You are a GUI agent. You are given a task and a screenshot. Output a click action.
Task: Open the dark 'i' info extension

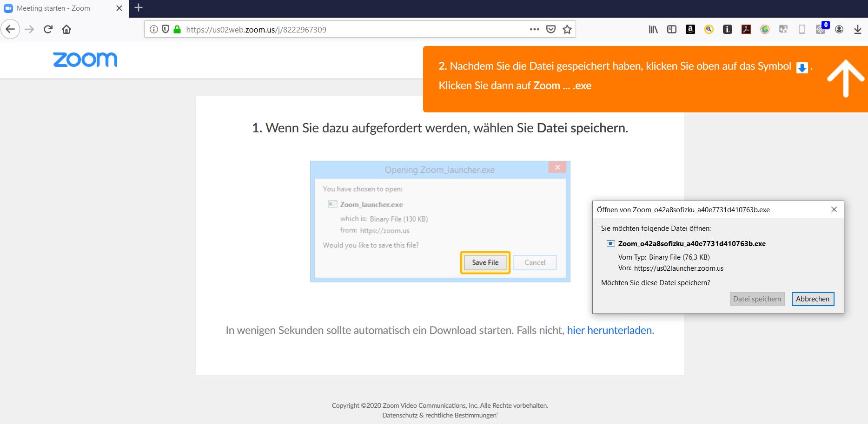click(x=728, y=29)
